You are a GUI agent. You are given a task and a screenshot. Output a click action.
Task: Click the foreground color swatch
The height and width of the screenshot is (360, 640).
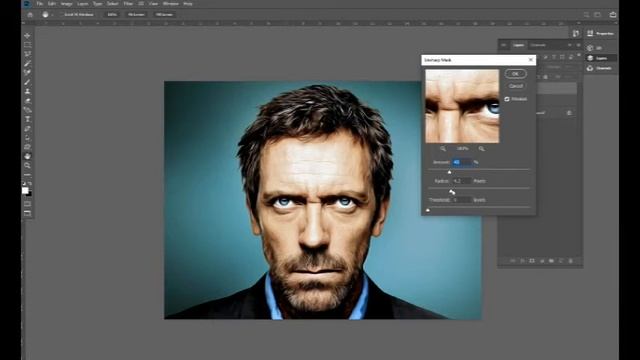tap(25, 191)
